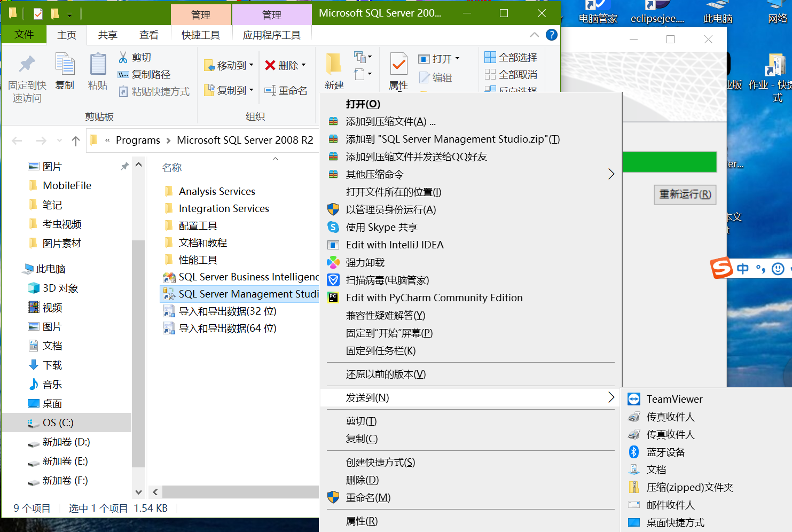Click the red Delete X button

[270, 65]
